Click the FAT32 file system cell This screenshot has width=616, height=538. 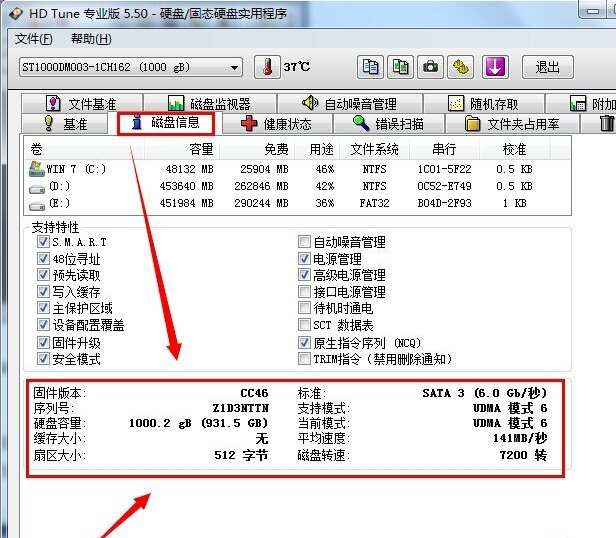(374, 203)
